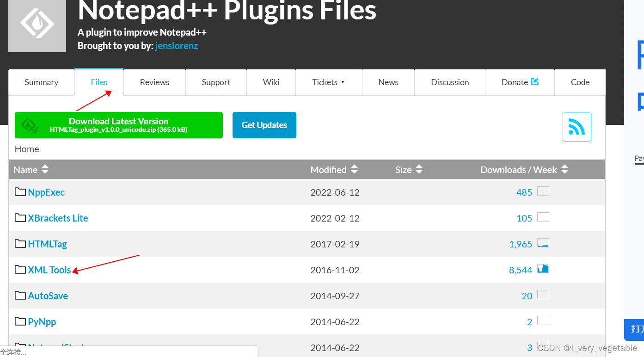The image size is (644, 357).
Task: Click the date 2022-06-12
Action: pyautogui.click(x=335, y=192)
